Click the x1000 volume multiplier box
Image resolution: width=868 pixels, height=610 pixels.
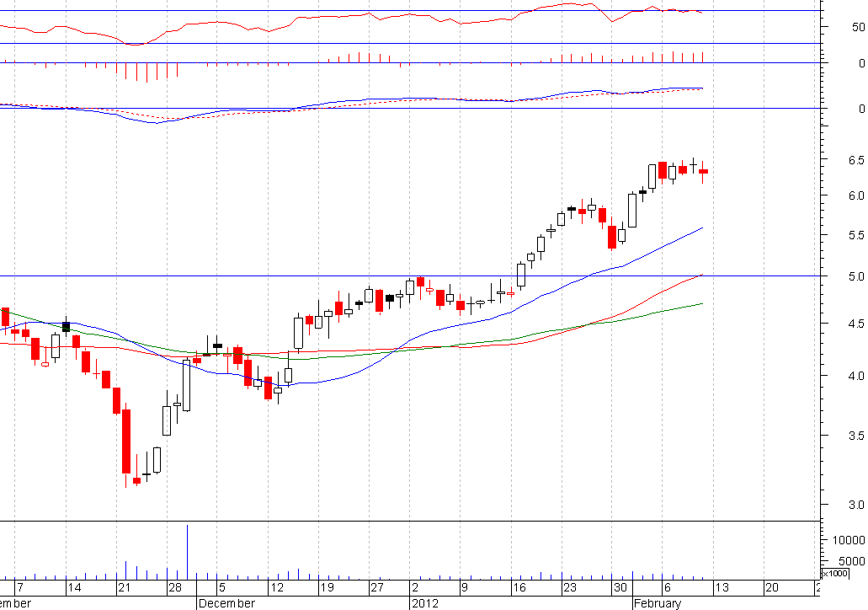835,574
